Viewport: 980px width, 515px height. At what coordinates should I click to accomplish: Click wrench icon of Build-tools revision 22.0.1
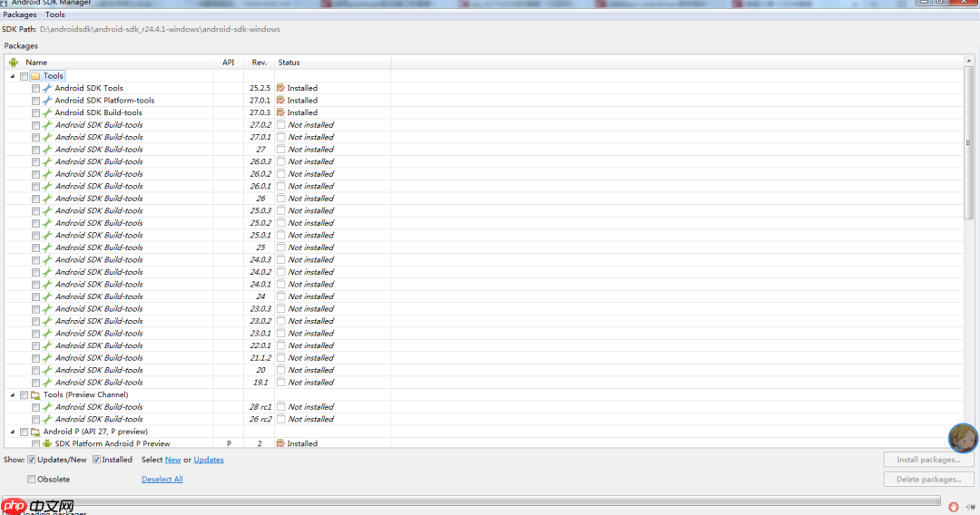(x=47, y=345)
